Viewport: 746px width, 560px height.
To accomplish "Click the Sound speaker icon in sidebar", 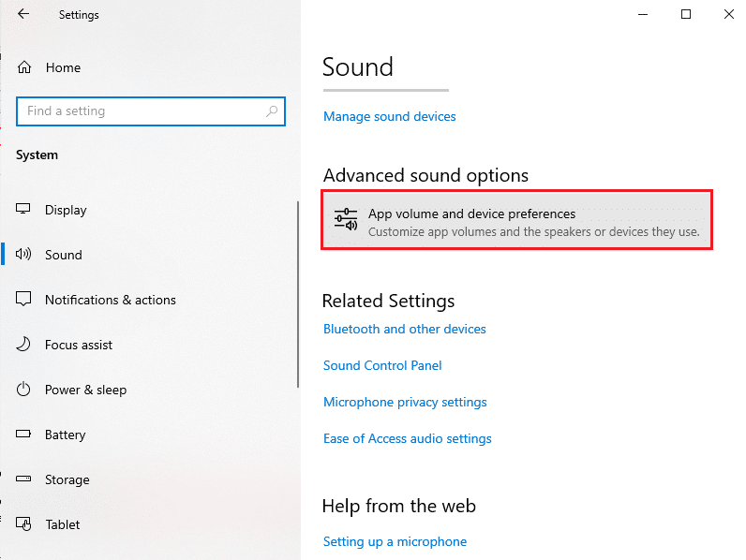I will coord(25,255).
